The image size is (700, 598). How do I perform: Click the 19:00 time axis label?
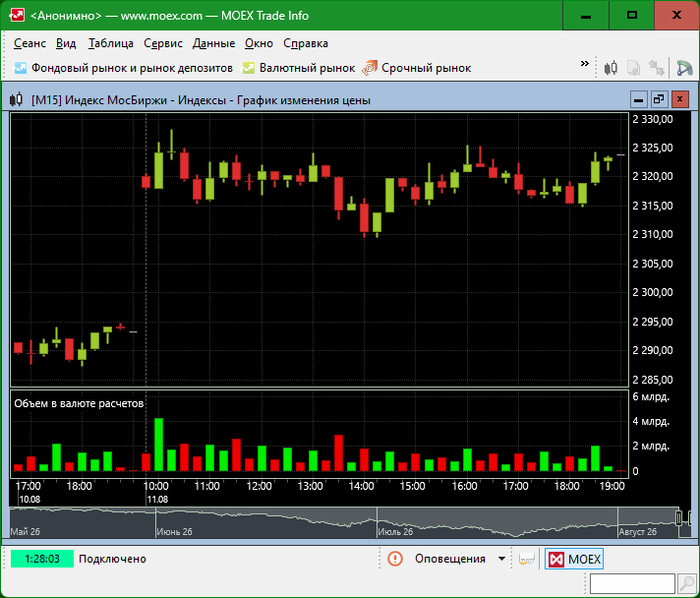tap(612, 486)
